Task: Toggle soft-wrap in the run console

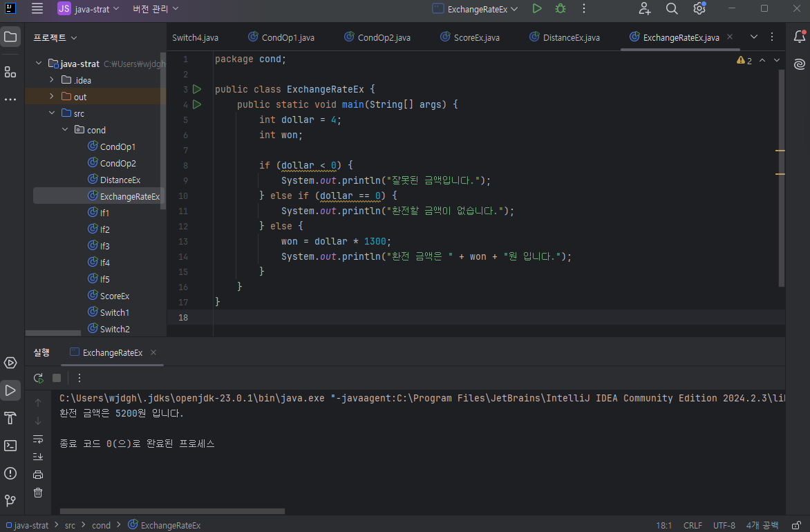Action: click(x=38, y=439)
